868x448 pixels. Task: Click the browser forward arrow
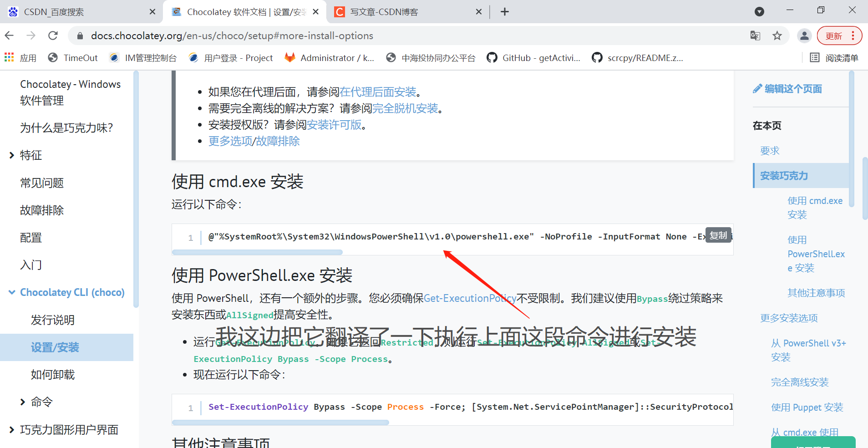click(x=31, y=36)
